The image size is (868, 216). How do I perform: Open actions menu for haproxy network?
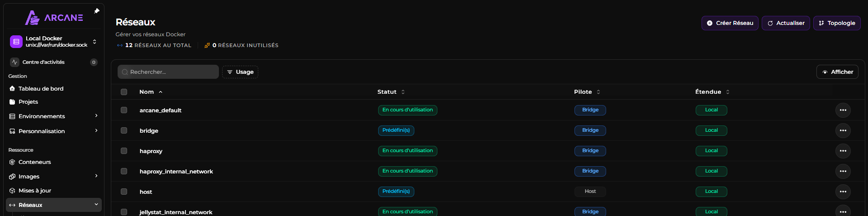coord(843,151)
